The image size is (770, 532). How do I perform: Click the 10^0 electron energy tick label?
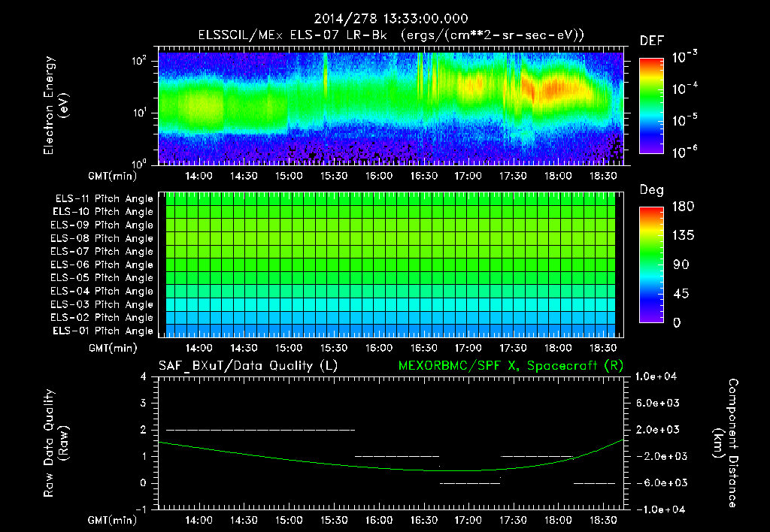[139, 164]
